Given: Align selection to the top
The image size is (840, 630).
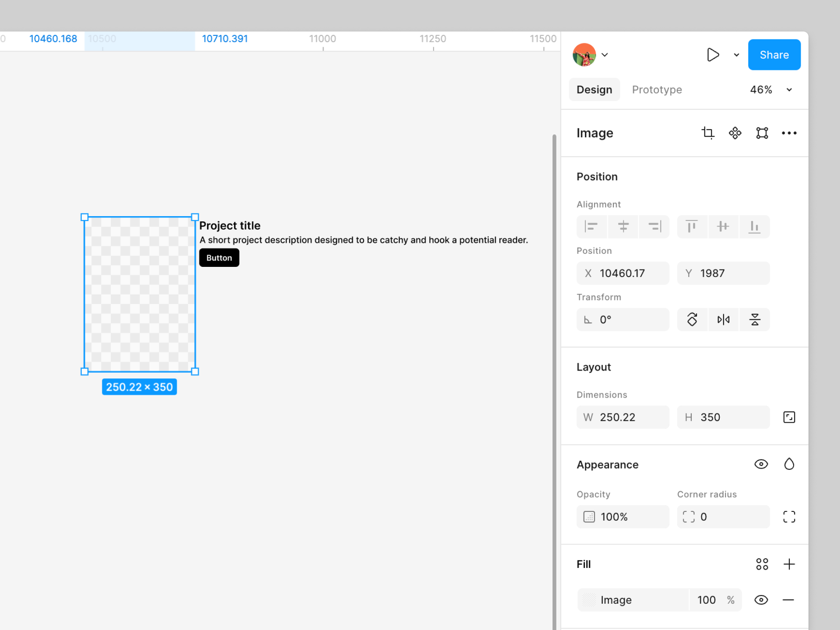Looking at the screenshot, I should tap(692, 227).
